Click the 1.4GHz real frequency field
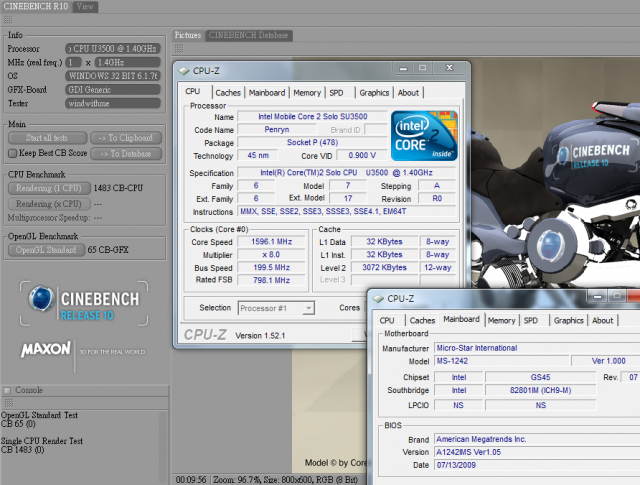640x485 pixels. (x=128, y=62)
